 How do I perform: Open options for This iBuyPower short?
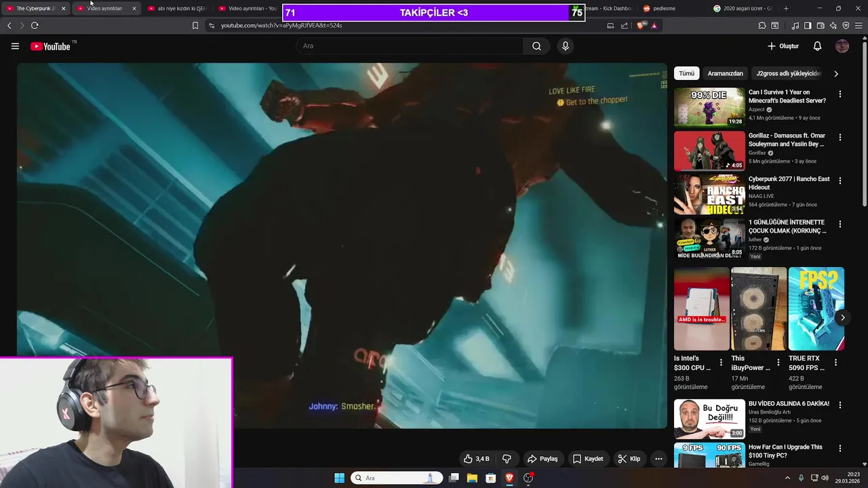(778, 363)
